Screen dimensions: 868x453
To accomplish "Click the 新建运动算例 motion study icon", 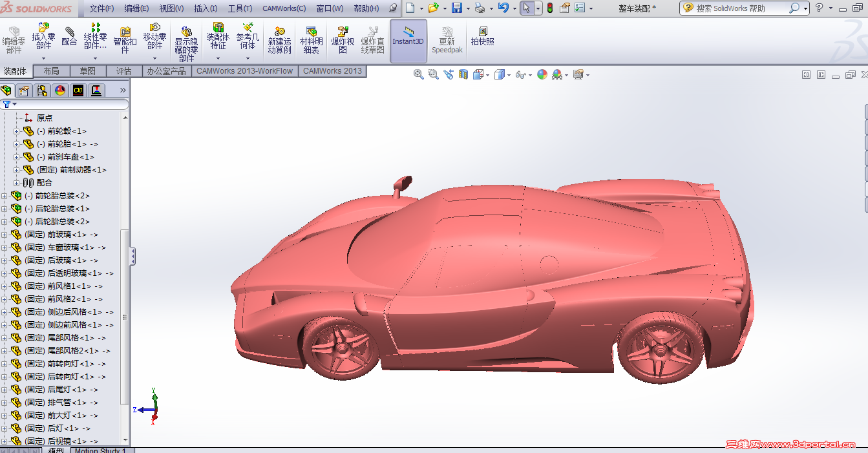I will pyautogui.click(x=279, y=40).
